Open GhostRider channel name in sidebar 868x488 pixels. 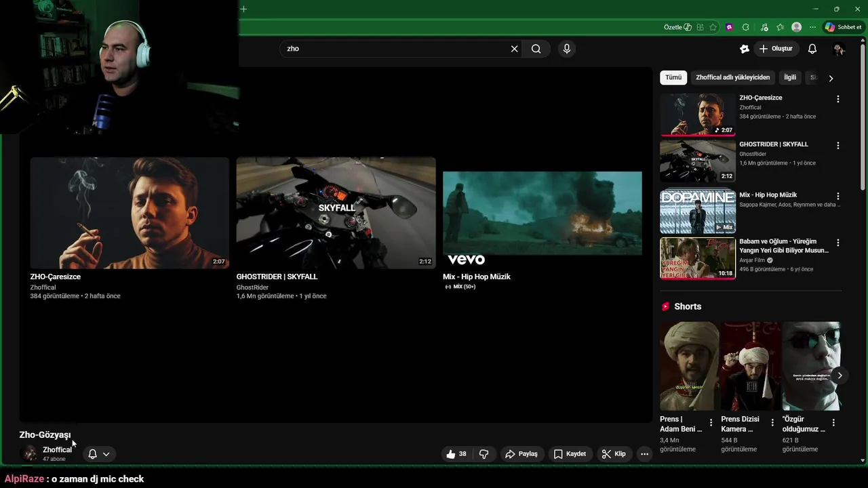tap(753, 155)
